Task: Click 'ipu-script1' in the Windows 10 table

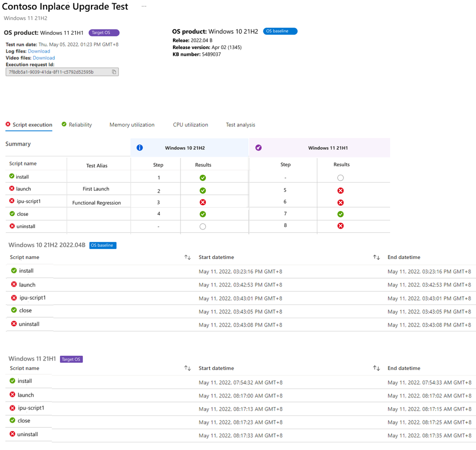Action: tap(32, 298)
